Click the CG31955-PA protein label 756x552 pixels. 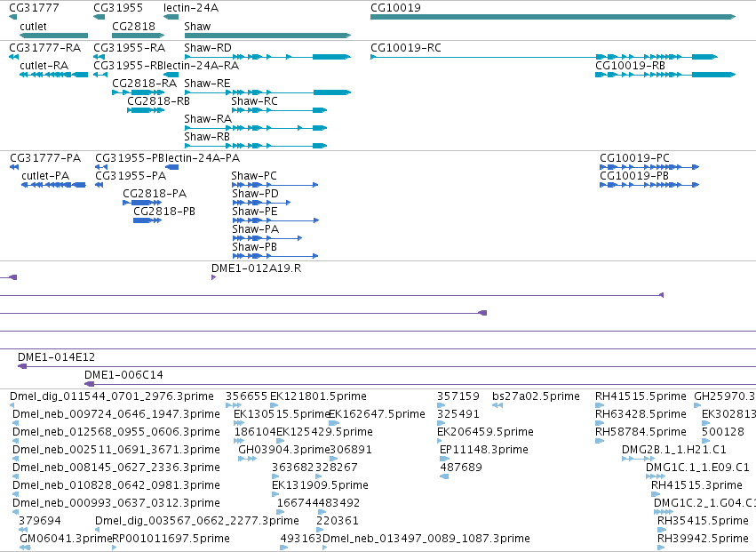point(131,176)
